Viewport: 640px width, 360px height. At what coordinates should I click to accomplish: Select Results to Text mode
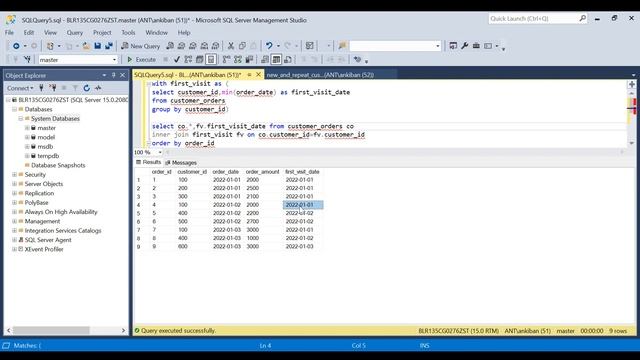tap(265, 60)
